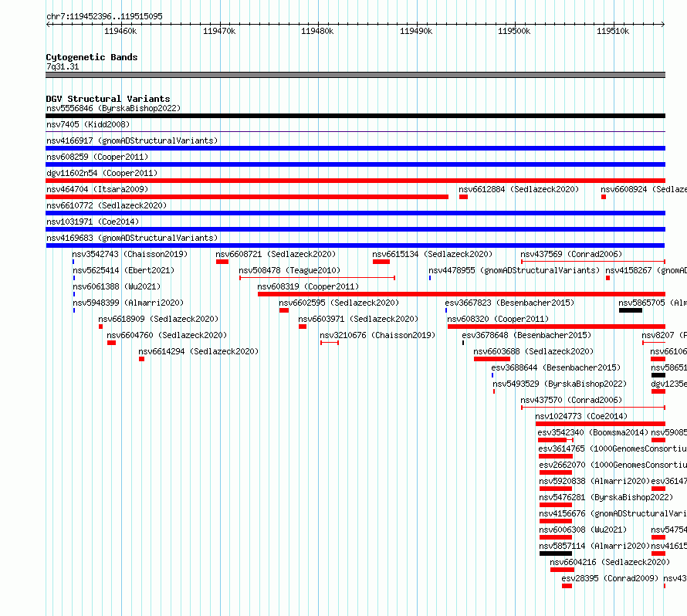The width and height of the screenshot is (687, 616).
Task: Click the Cytogenetic Bands track title
Action: click(x=92, y=57)
